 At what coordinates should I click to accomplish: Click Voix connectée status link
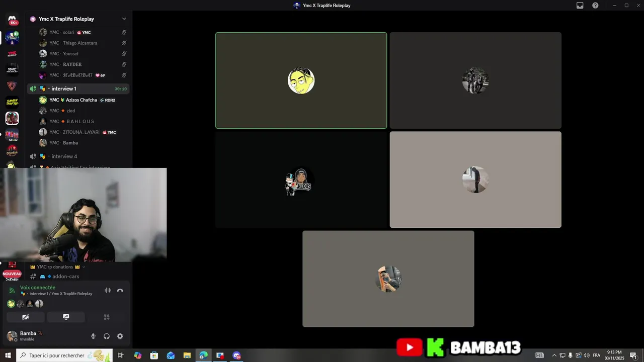pos(38,288)
